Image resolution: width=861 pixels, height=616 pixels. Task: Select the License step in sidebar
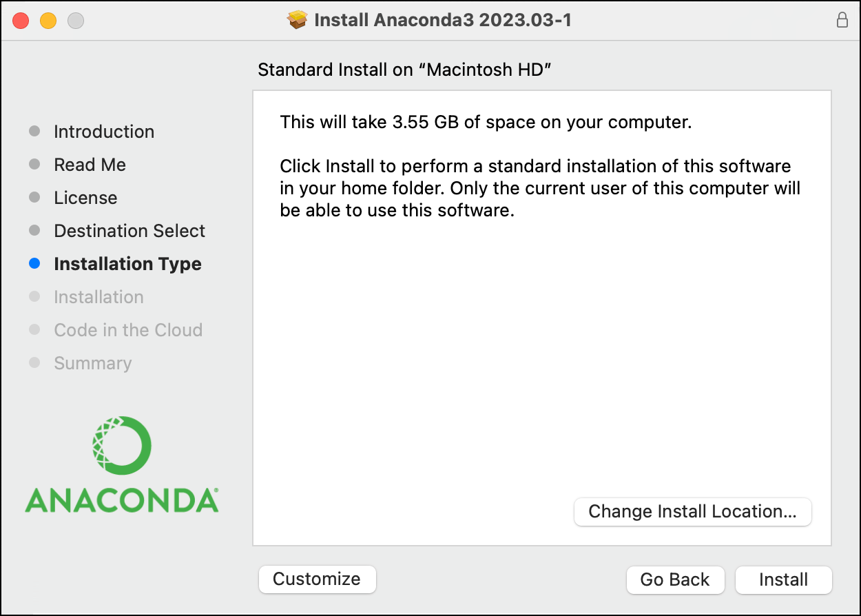pos(85,198)
